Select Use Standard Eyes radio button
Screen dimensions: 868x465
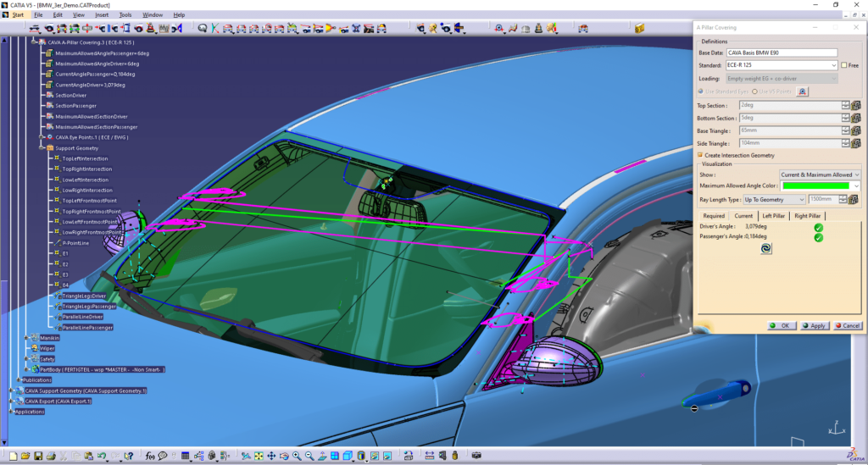point(701,91)
